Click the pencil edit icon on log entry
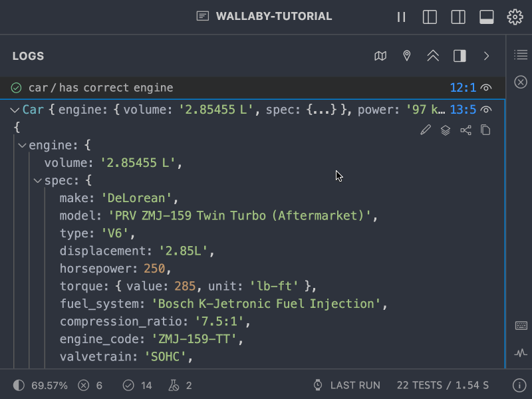Viewport: 532px width, 399px height. [x=426, y=130]
